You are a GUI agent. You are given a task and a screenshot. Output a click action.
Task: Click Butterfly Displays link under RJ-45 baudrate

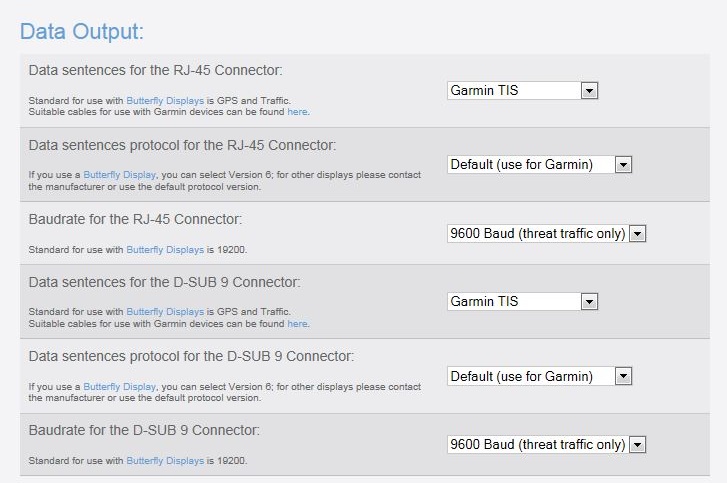pos(165,249)
